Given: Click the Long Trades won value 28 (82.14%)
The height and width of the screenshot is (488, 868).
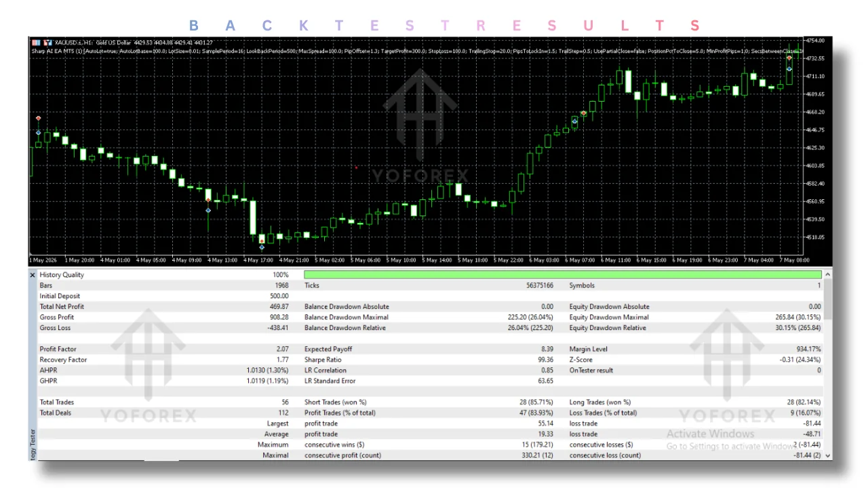Looking at the screenshot, I should coord(803,402).
